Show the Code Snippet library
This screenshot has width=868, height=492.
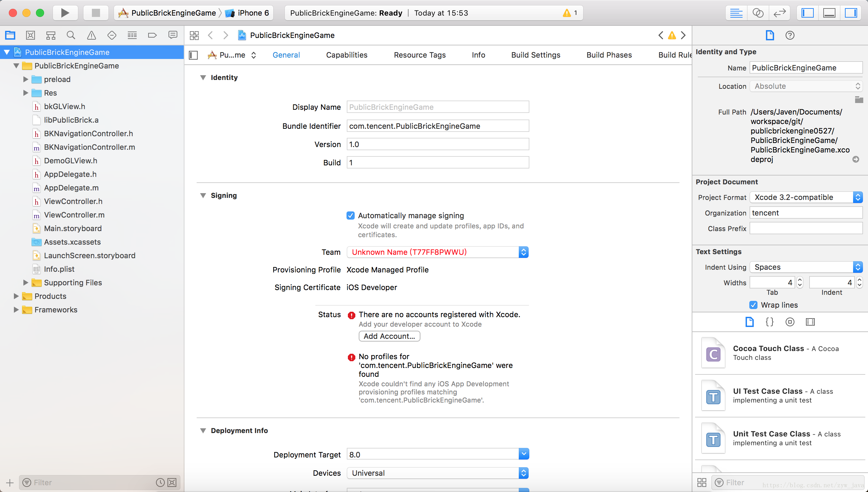(770, 322)
